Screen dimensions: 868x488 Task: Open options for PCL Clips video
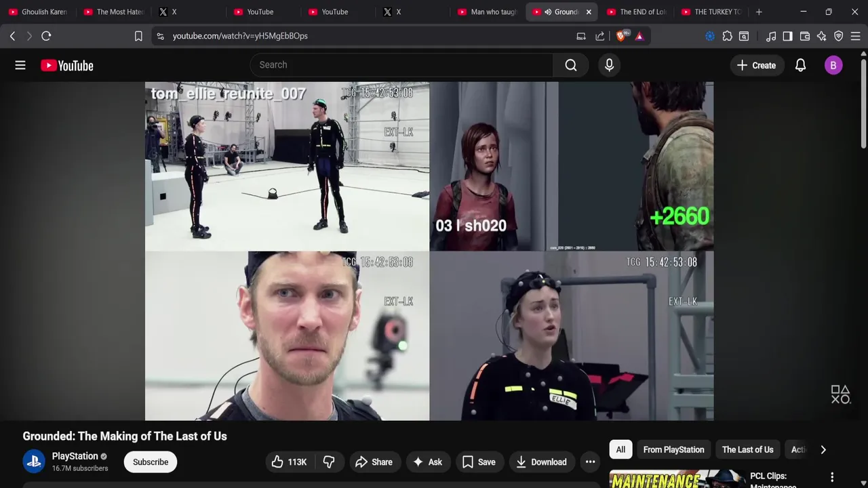coord(832,477)
